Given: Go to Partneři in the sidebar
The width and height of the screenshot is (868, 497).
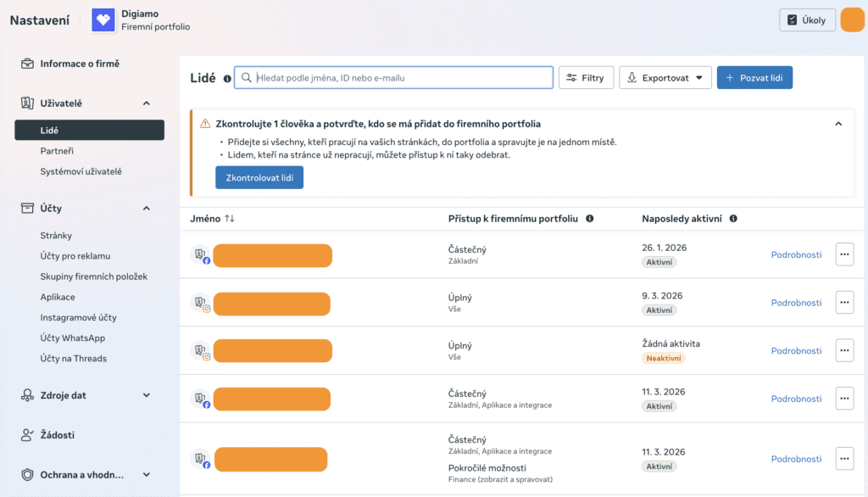Looking at the screenshot, I should tap(57, 151).
